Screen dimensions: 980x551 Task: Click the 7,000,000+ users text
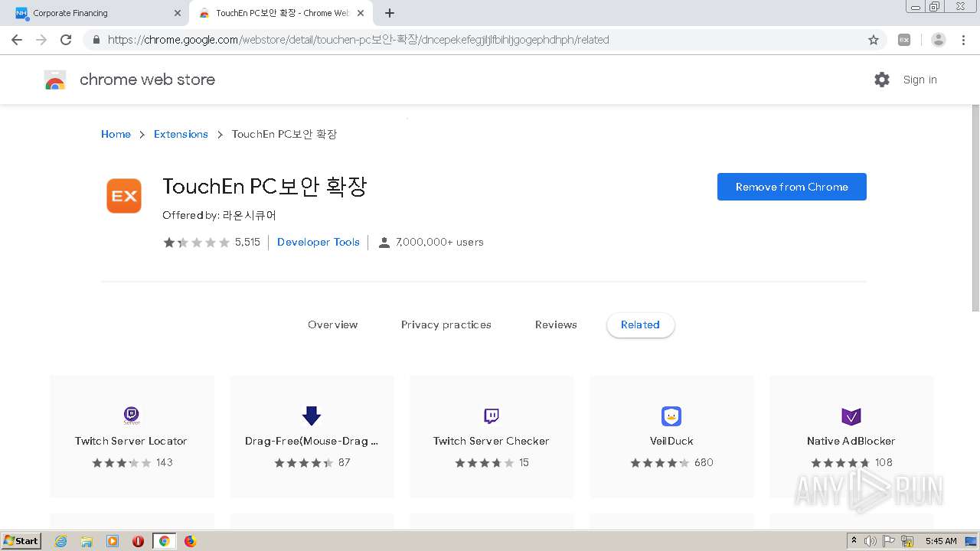pyautogui.click(x=439, y=242)
